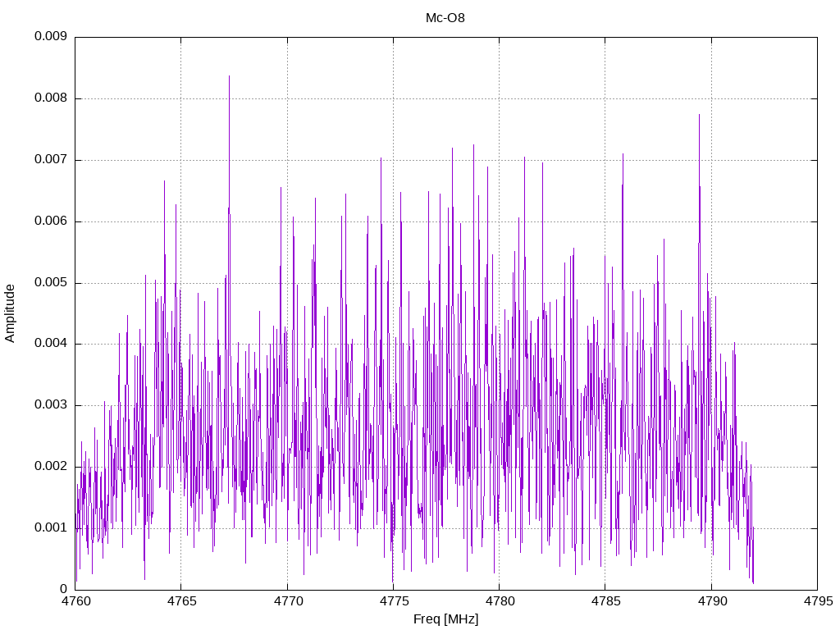The image size is (840, 630).
Task: Click the high peak near 4789.5 MHz
Action: 699,115
